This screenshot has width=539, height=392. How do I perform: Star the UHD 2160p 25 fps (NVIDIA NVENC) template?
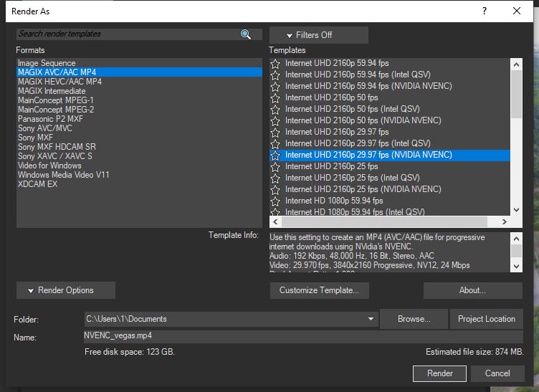pyautogui.click(x=275, y=190)
